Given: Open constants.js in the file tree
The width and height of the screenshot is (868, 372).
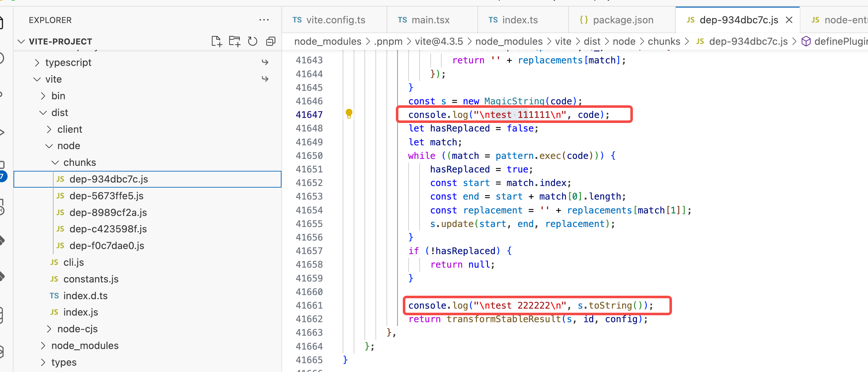Looking at the screenshot, I should [x=91, y=279].
